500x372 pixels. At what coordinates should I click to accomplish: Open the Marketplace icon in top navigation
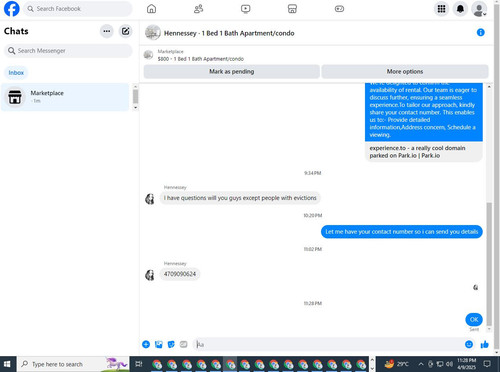click(292, 9)
